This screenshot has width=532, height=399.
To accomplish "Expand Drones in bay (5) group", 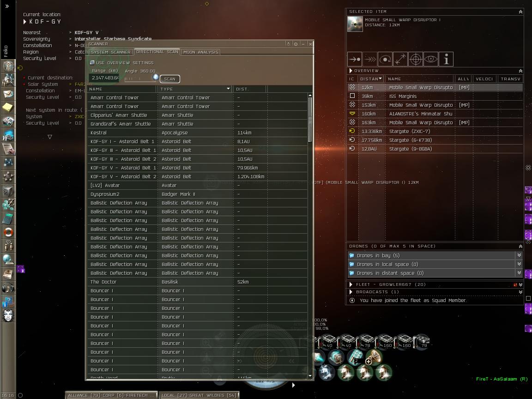I will [519, 255].
